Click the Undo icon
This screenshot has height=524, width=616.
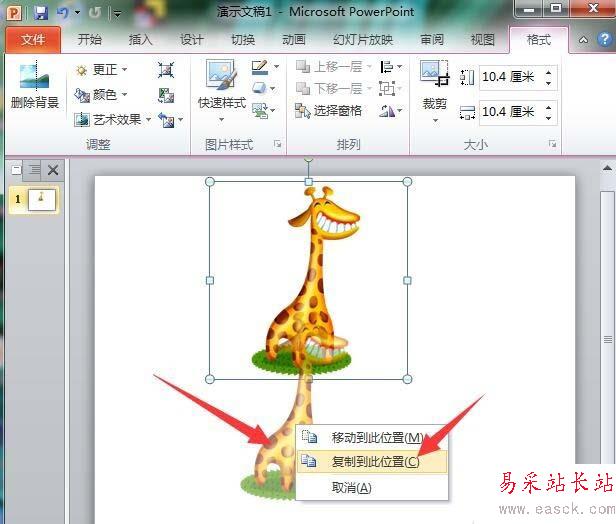click(x=63, y=13)
